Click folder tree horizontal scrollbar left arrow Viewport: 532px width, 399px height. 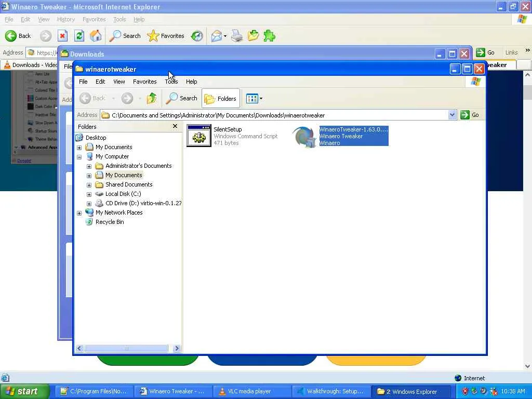click(79, 349)
